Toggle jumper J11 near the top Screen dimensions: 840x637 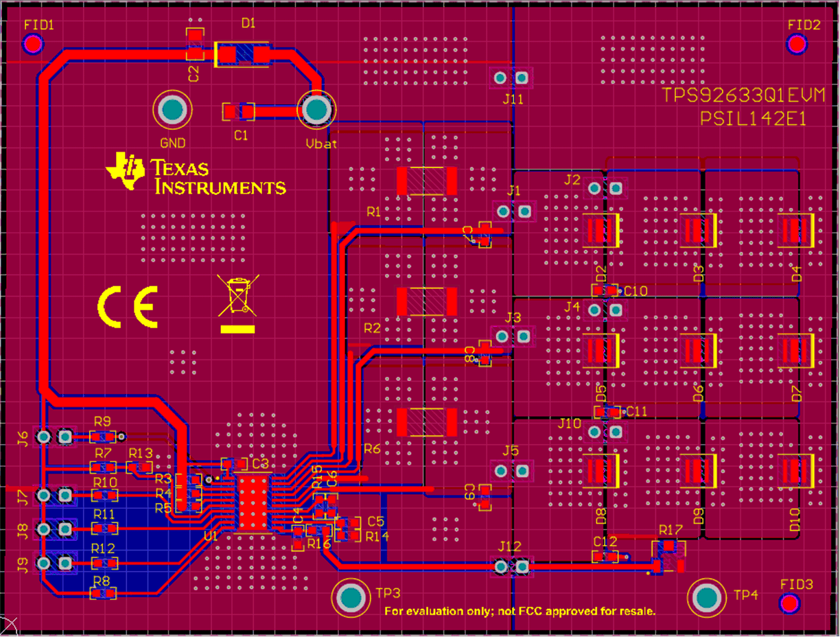511,78
